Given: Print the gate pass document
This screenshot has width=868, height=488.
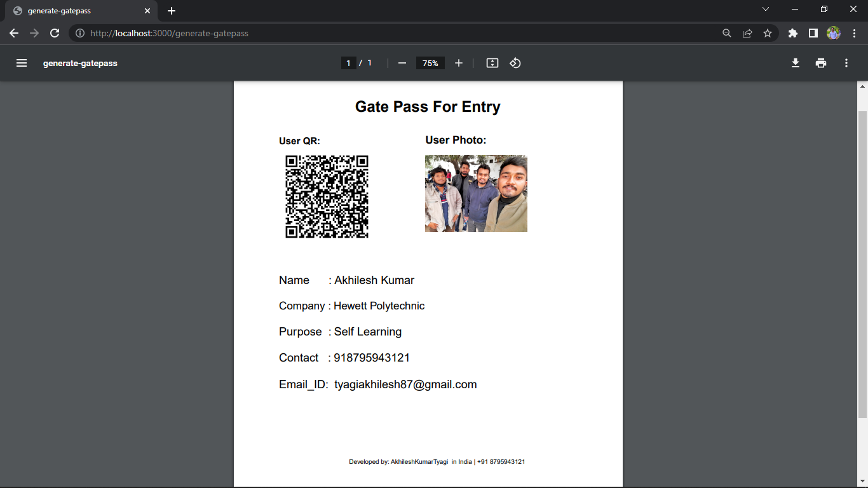Looking at the screenshot, I should tap(821, 63).
